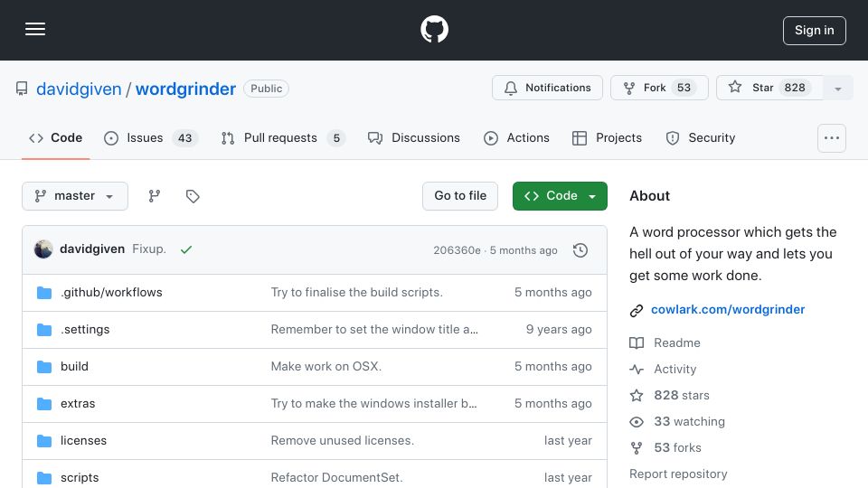Expand the star lists dropdown arrow
The height and width of the screenshot is (488, 868).
[x=838, y=88]
